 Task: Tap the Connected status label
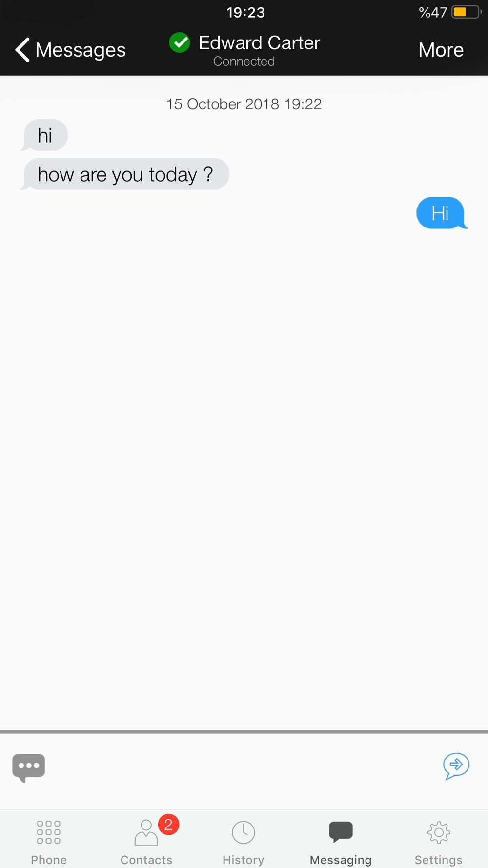click(x=244, y=62)
